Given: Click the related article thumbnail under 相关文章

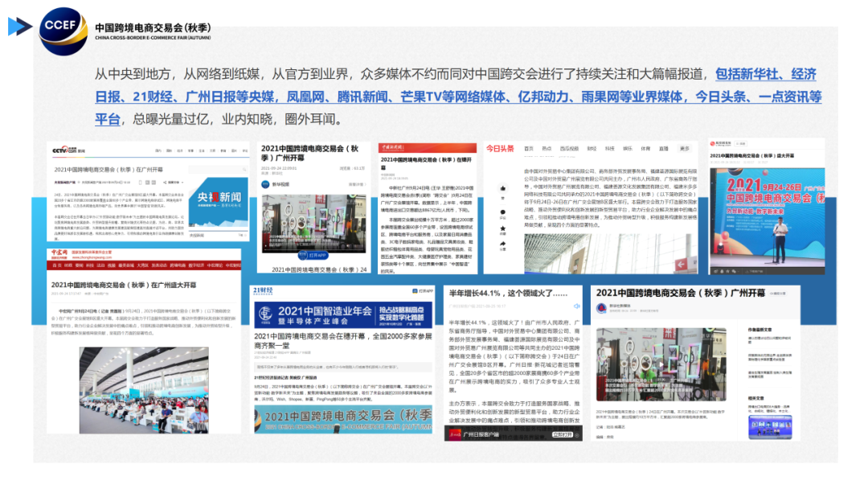Looking at the screenshot, I should pos(770,427).
